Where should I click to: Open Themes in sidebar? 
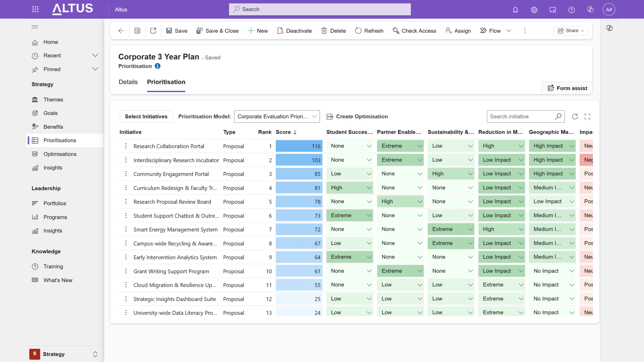(53, 100)
